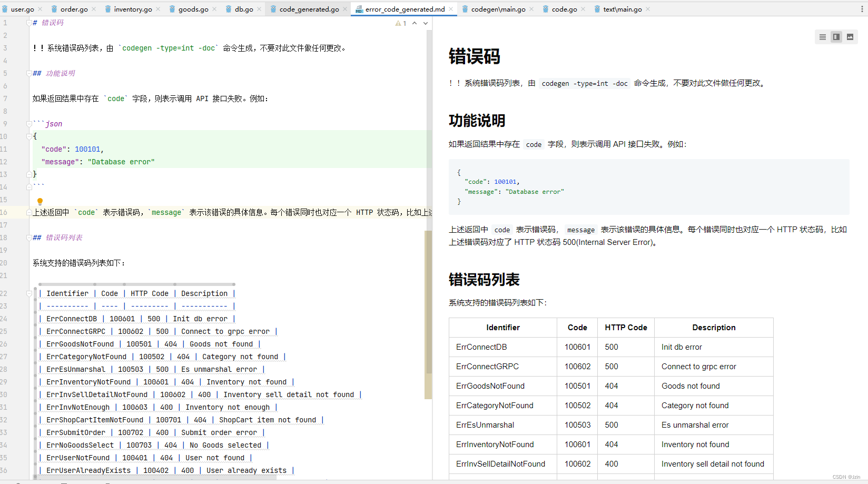The image size is (868, 484).
Task: Fold the markdown table at Identifier row
Action: point(29,293)
